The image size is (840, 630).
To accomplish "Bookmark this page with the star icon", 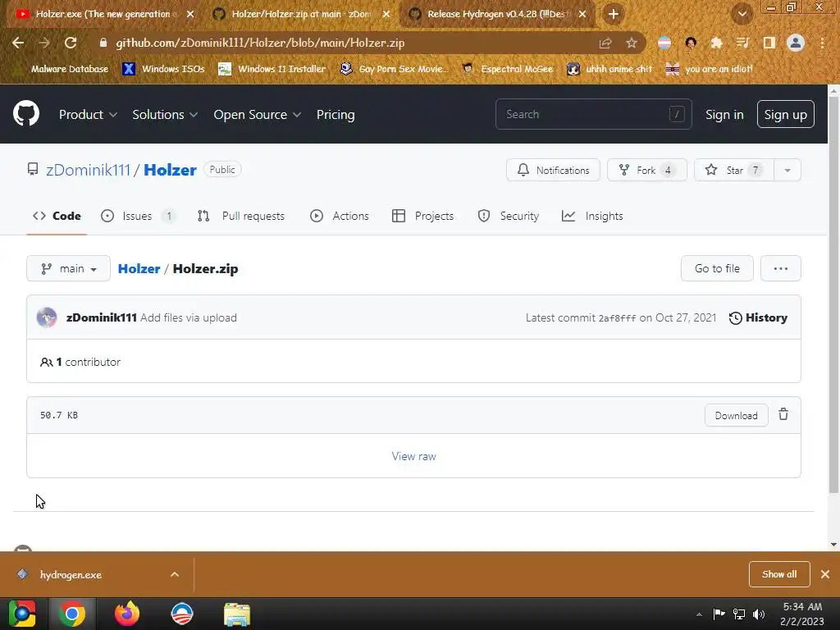I will (x=632, y=43).
